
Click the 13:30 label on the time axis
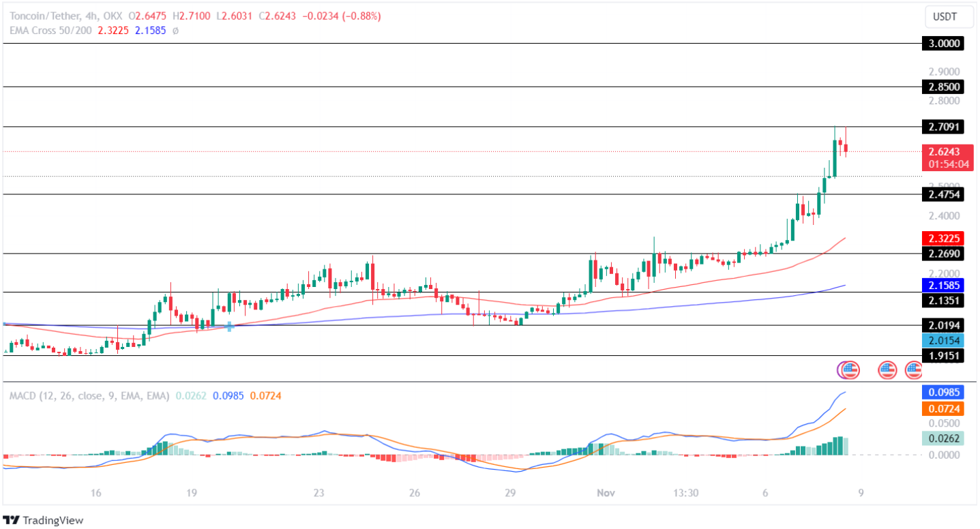pos(686,493)
